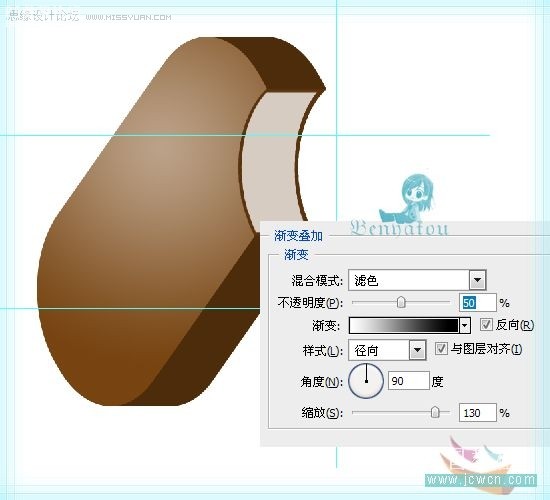
Task: Click the 缩放 scale slider handle
Action: pyautogui.click(x=435, y=412)
